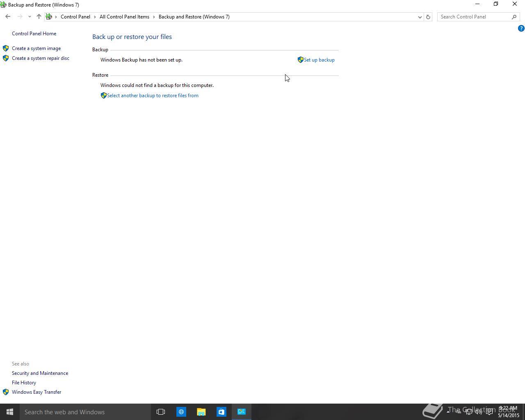Open the Store taskbar icon
The height and width of the screenshot is (420, 525).
(221, 412)
